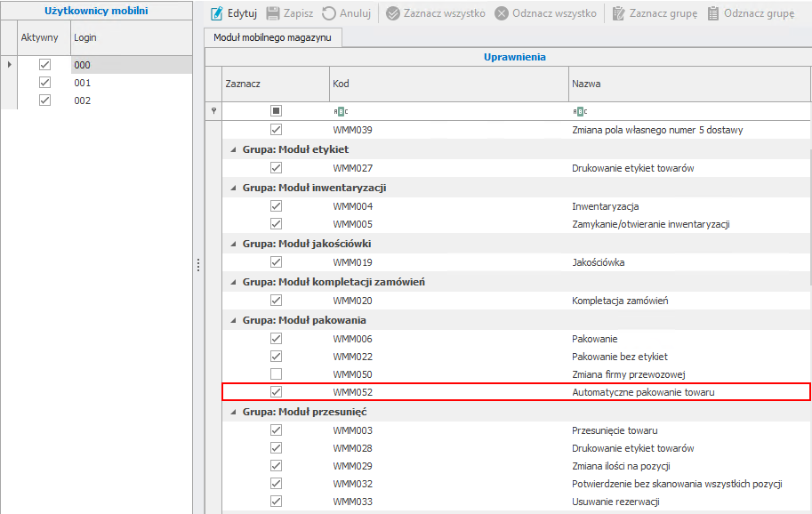
Task: Click the Zapisz floppy disk icon
Action: [273, 14]
